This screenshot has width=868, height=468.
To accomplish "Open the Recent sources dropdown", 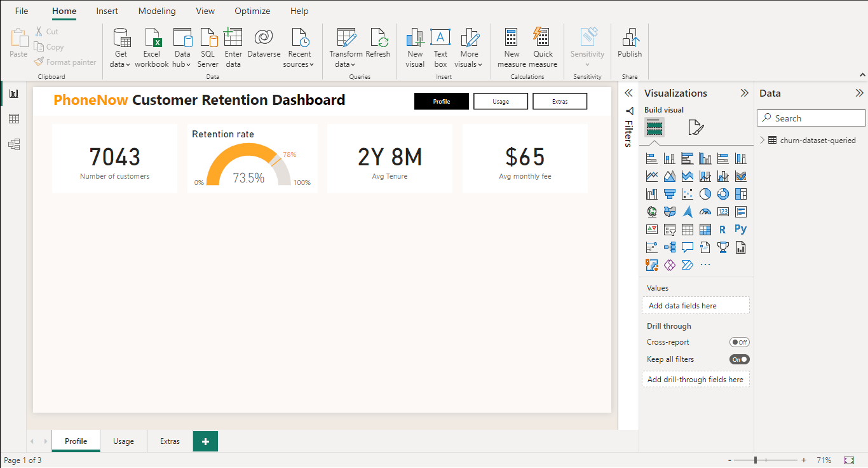I will (x=299, y=48).
